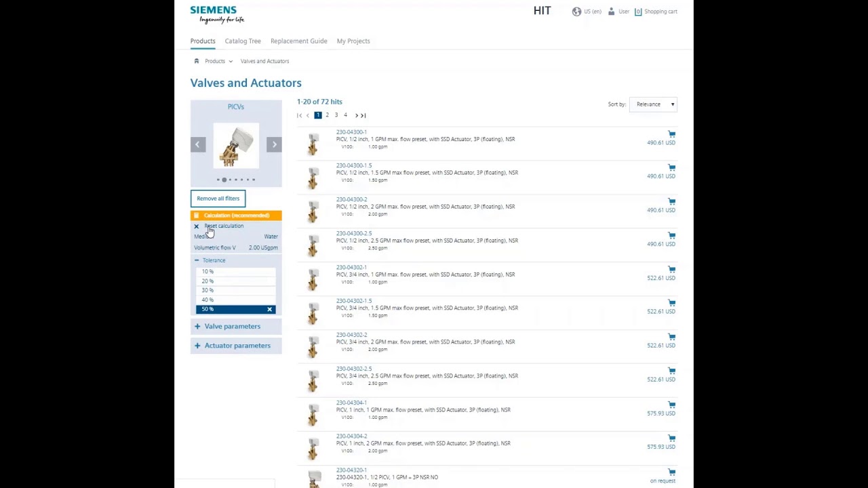Go to first results page arrow
Screen dimensions: 868x488
(x=299, y=115)
